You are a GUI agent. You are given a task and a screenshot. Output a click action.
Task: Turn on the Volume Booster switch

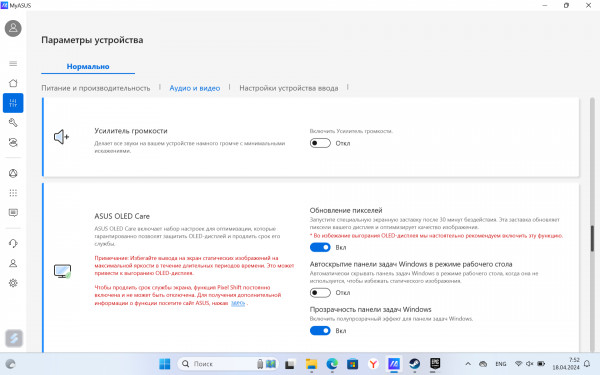coord(320,143)
